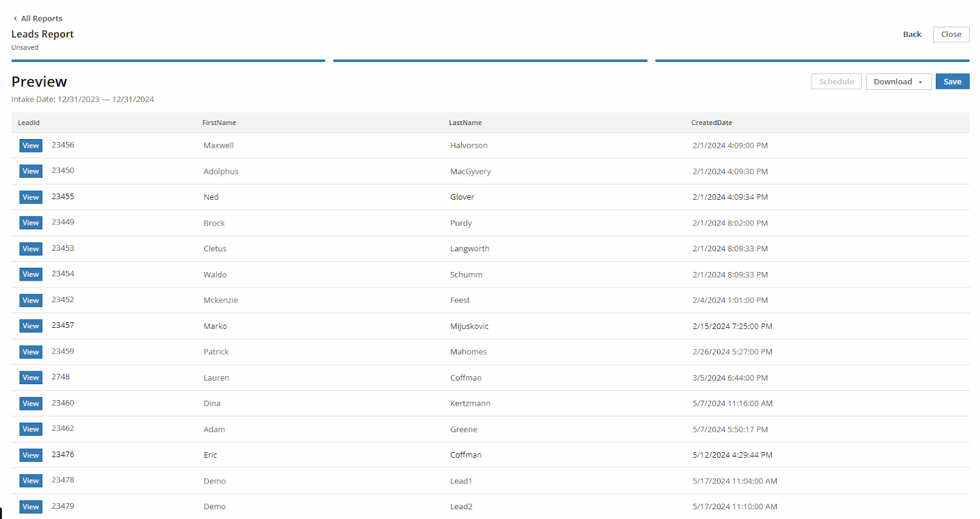Save the Leads Report
Screen dimensions: 980x519
(952, 81)
